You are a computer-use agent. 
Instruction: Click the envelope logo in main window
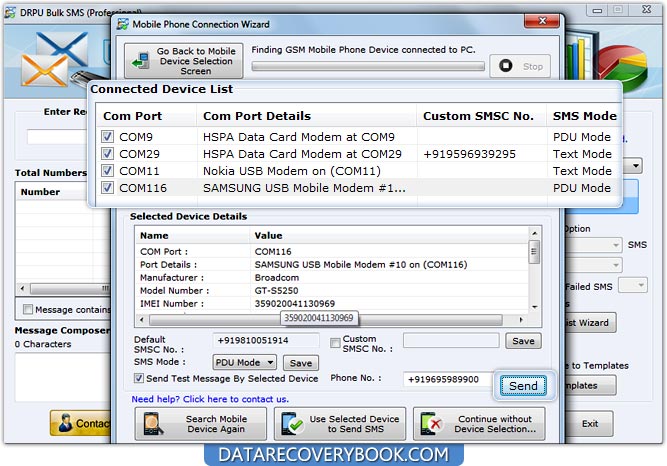[x=54, y=58]
